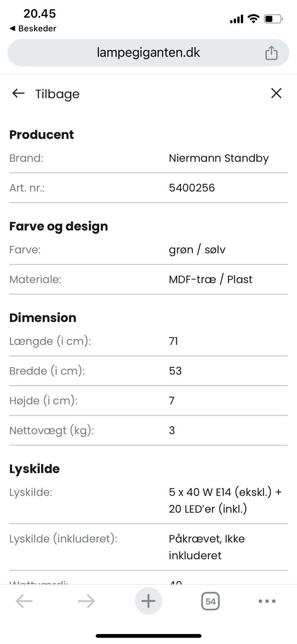Open the tabs overview showing 54 tabs

click(210, 601)
